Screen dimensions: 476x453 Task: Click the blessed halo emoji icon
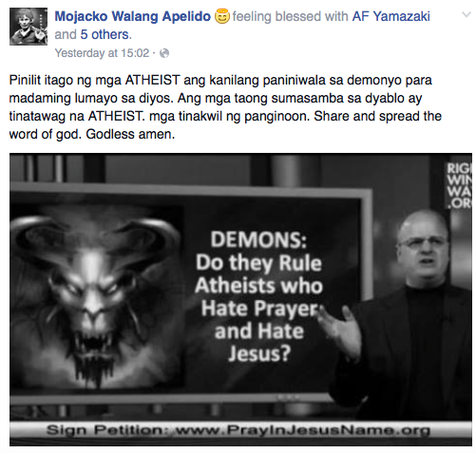pyautogui.click(x=221, y=16)
